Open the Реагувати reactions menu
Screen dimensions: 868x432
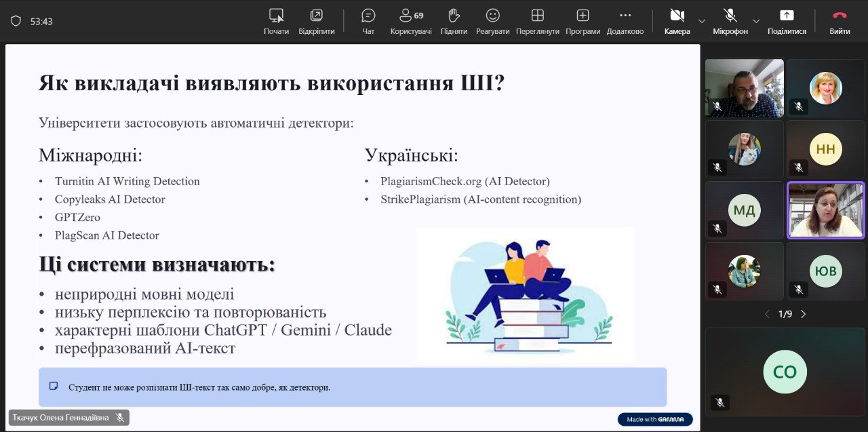point(492,20)
